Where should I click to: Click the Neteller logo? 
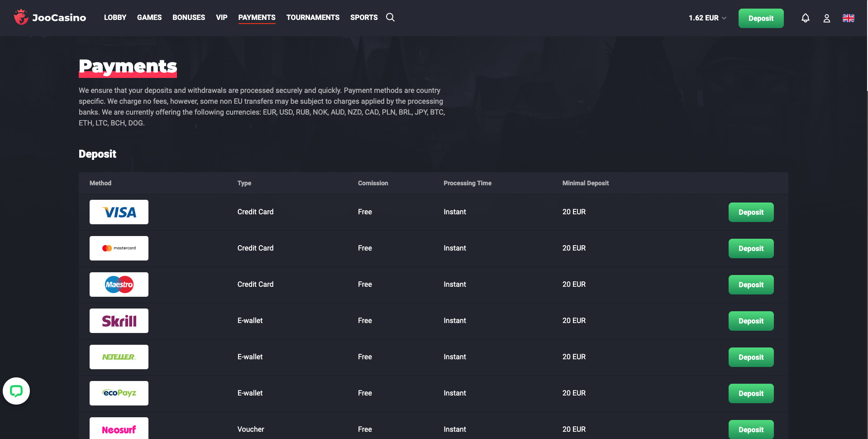[119, 357]
